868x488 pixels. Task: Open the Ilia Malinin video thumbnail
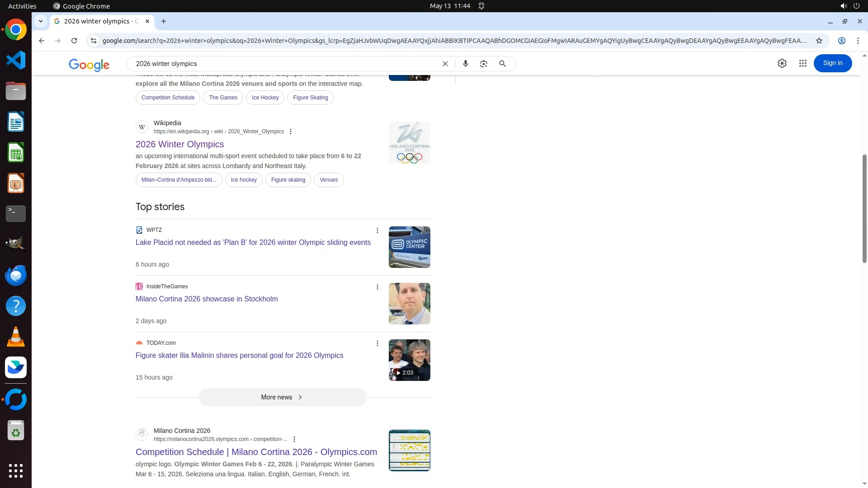point(409,360)
